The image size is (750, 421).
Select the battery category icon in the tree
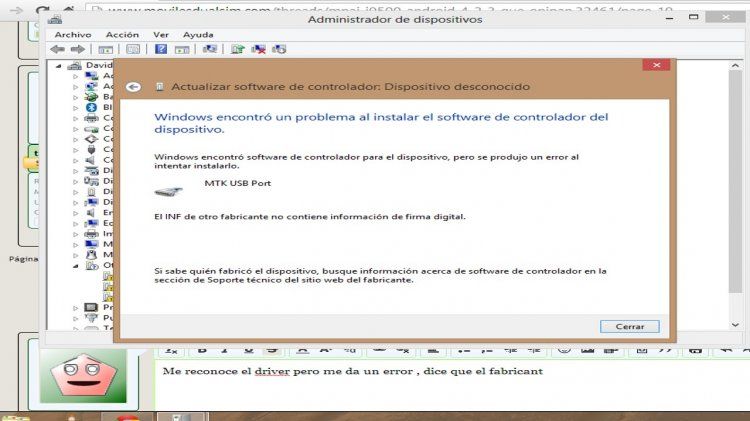91,97
